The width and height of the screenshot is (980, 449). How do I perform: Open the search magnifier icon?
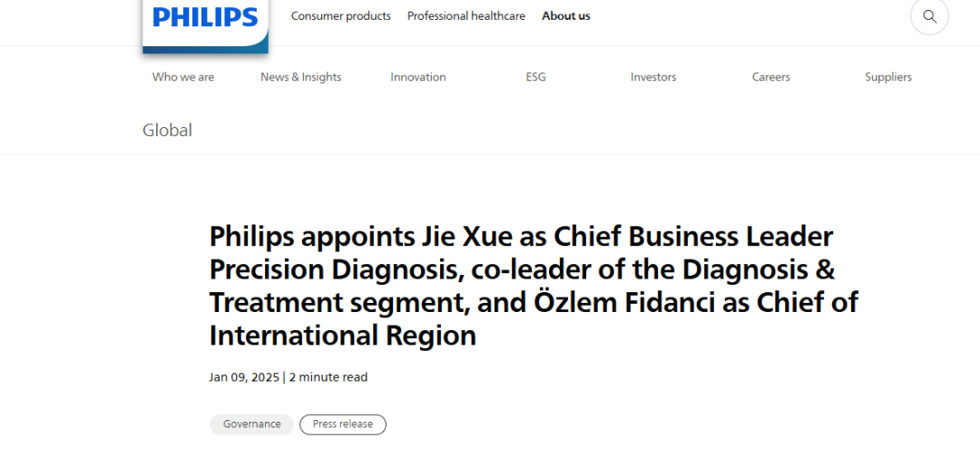click(x=929, y=16)
